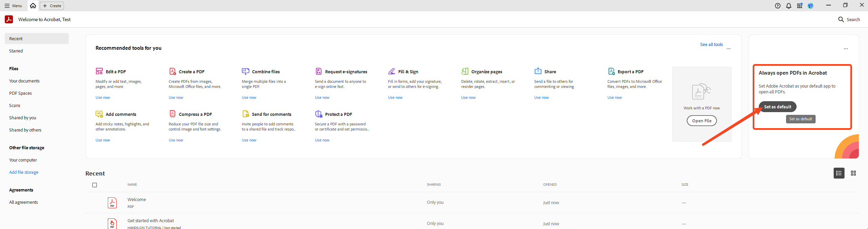Viewport: 868px width, 229px height.
Task: Click Use now under Protect a PDF
Action: [322, 140]
